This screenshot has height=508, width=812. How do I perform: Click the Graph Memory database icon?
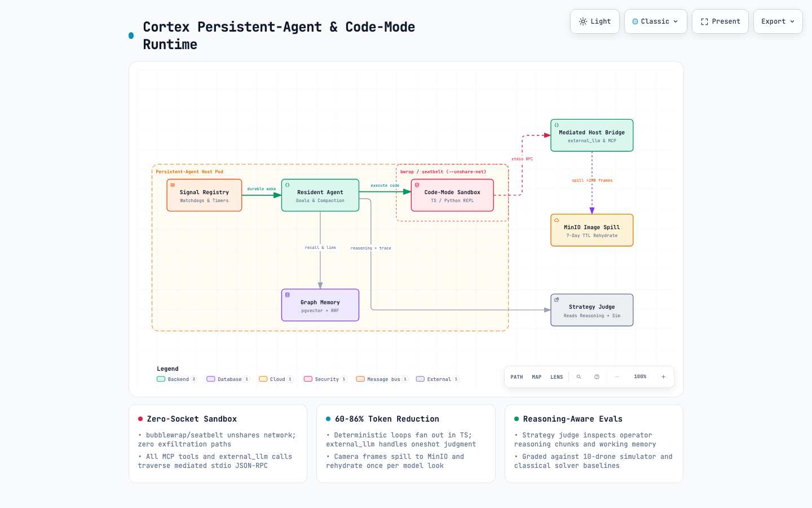(288, 295)
